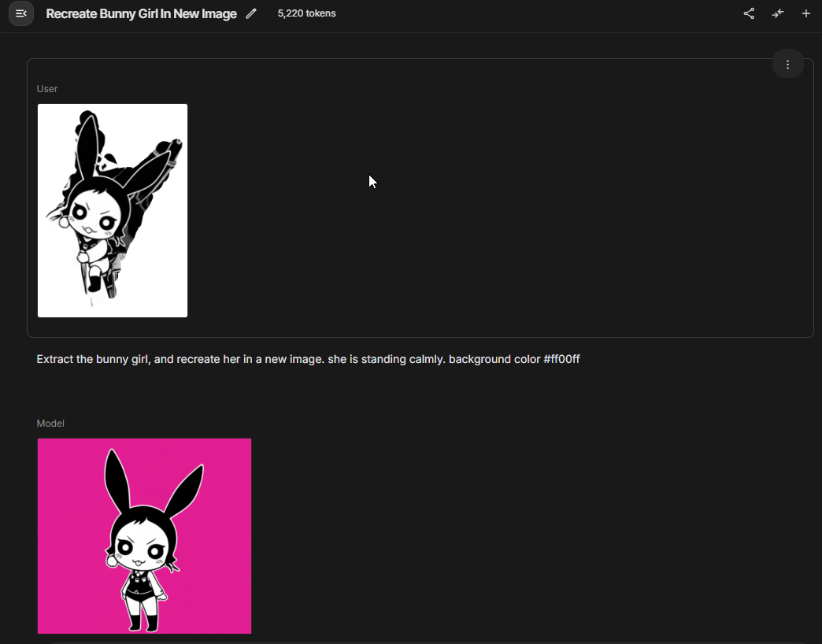Click the compare mode arrows icon
Image resolution: width=822 pixels, height=644 pixels.
[x=778, y=13]
